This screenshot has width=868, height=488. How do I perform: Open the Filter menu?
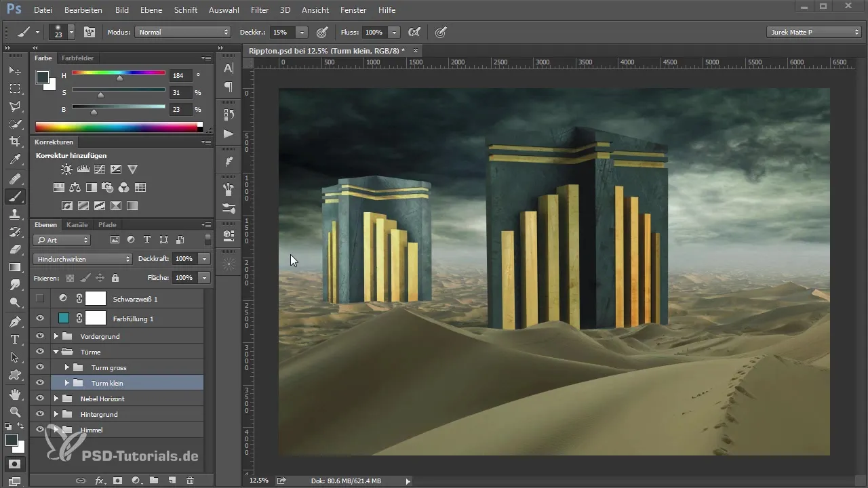[x=259, y=10]
